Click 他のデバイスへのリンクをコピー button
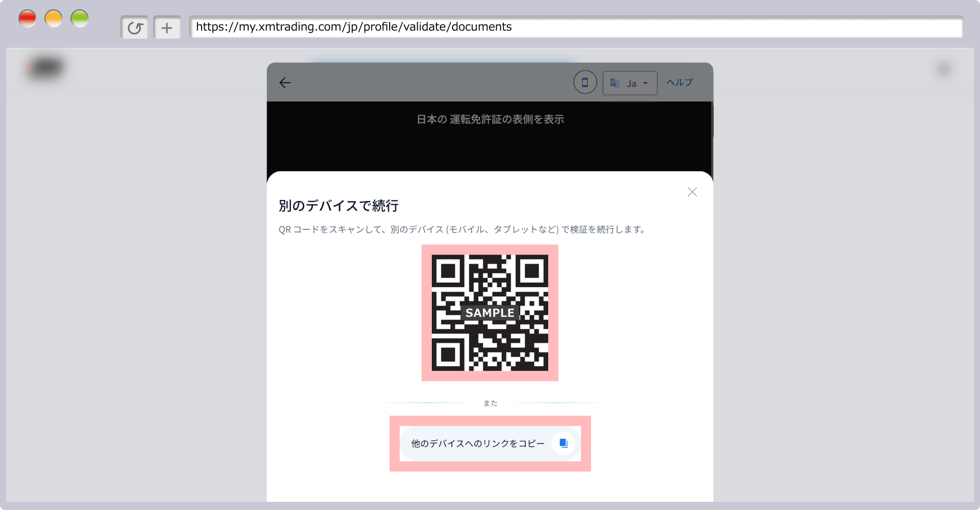The image size is (980, 510). coord(490,444)
